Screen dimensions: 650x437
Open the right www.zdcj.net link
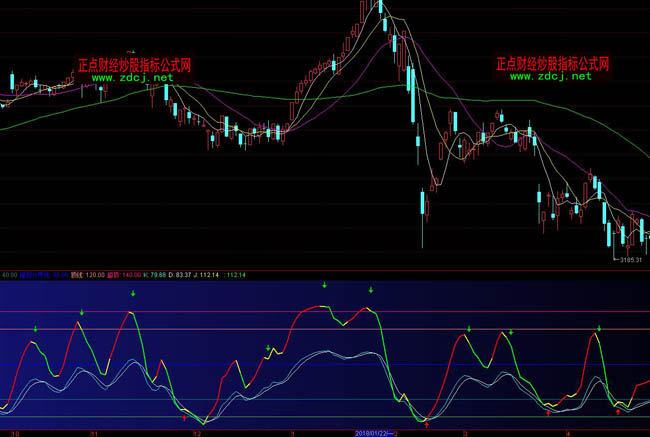click(x=550, y=75)
